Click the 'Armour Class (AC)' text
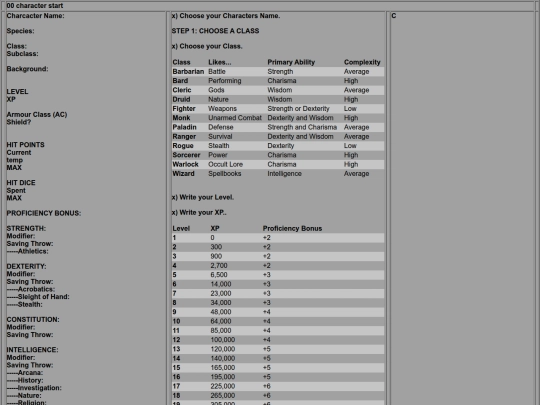Viewport: 540px width, 405px height. 37,114
